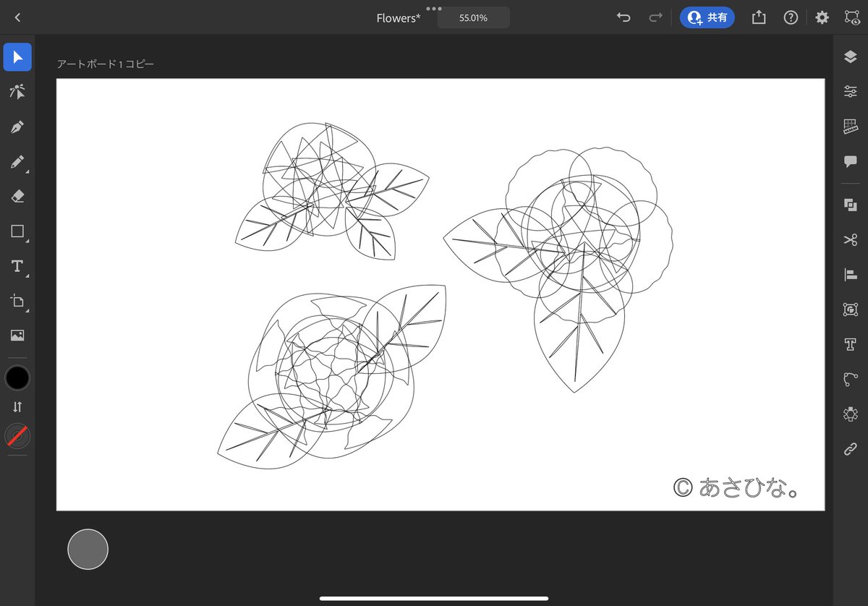Undo the last action
This screenshot has width=868, height=606.
tap(624, 17)
